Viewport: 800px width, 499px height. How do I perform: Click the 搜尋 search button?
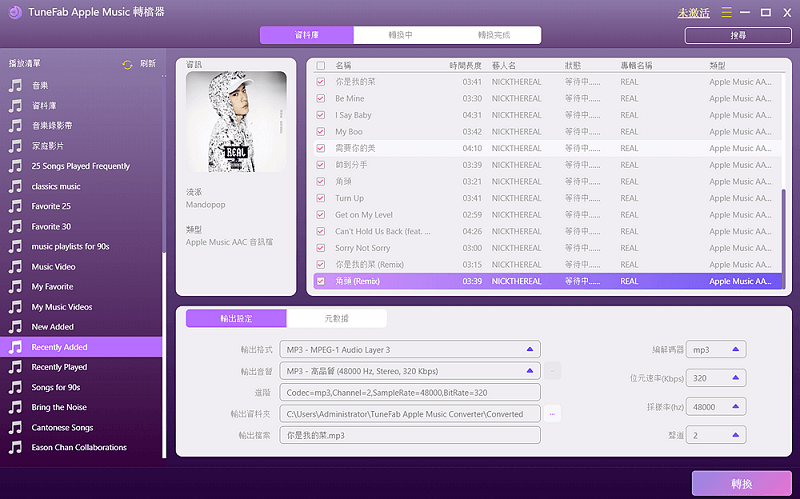click(738, 35)
